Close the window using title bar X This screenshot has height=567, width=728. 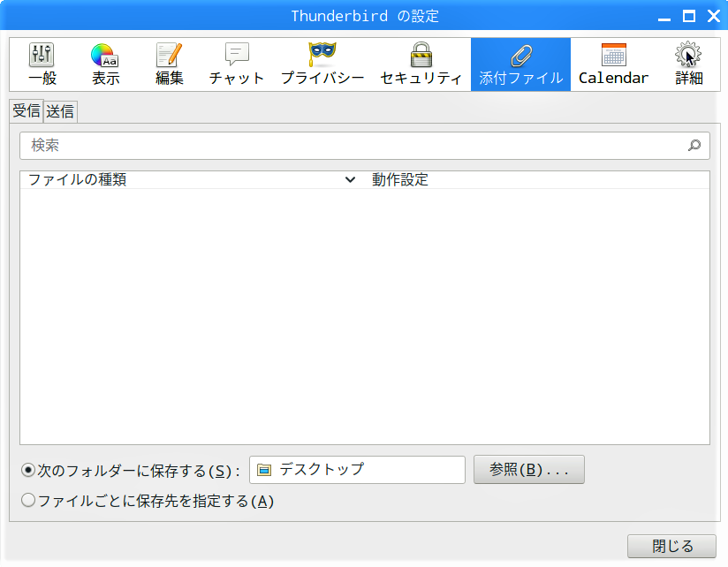tap(714, 16)
